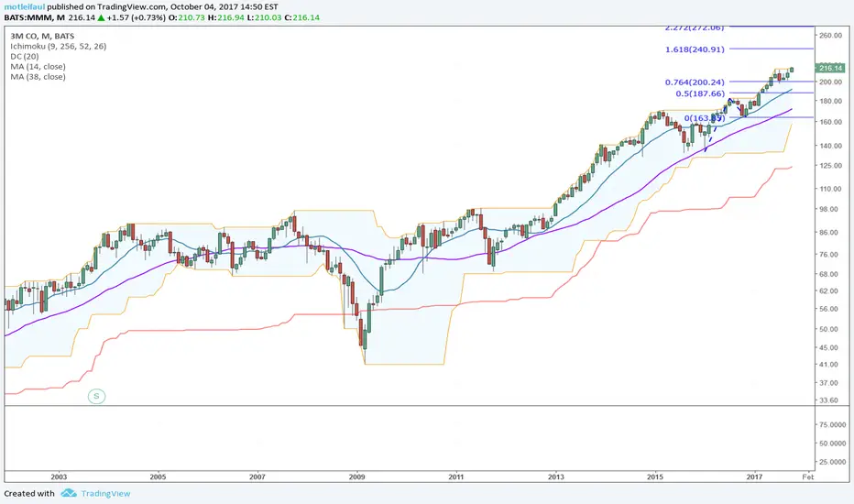The height and width of the screenshot is (504, 854).
Task: Click the green up-arrow change indicator
Action: pos(102,17)
